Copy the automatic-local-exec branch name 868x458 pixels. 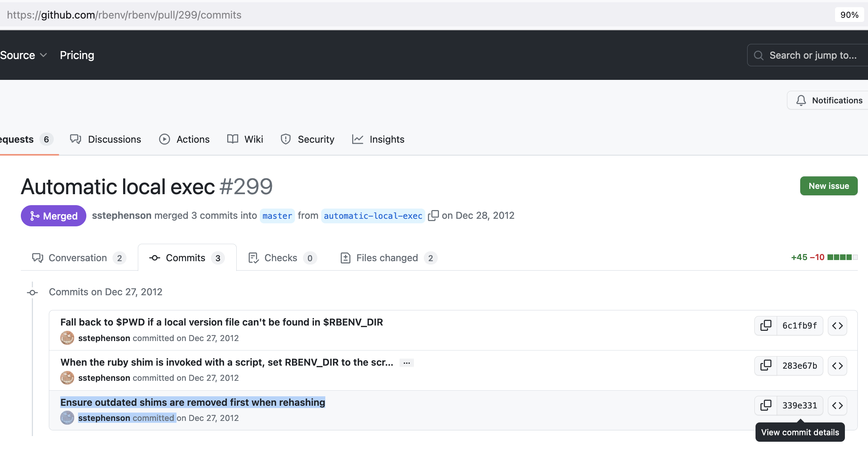pyautogui.click(x=433, y=215)
